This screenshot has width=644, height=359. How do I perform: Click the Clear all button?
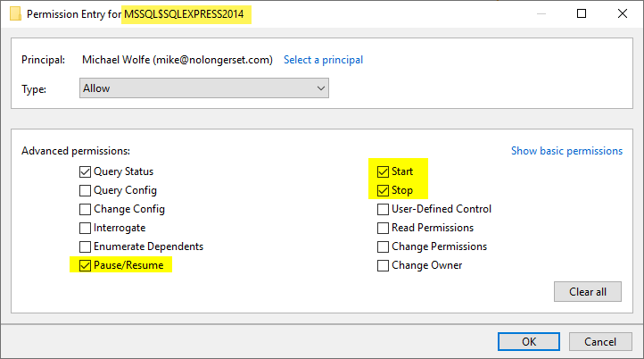587,291
